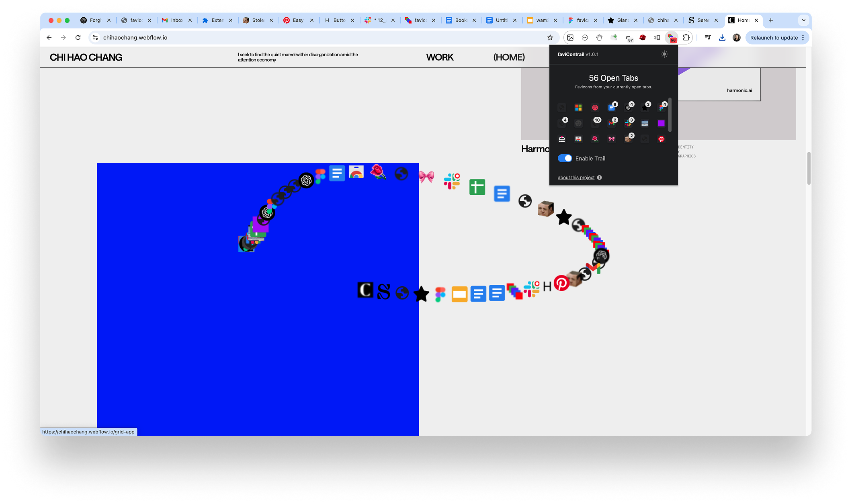This screenshot has height=504, width=852.
Task: Click the blue grid-app project panel
Action: point(258,299)
